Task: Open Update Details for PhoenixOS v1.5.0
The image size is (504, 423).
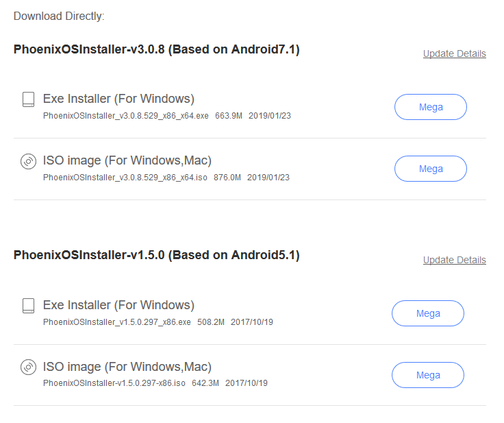Action: (455, 260)
